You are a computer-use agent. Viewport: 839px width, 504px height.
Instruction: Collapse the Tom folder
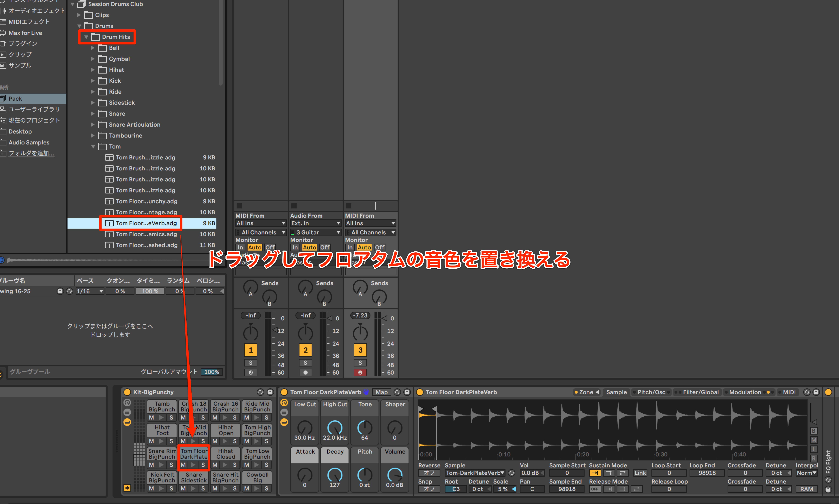pos(93,147)
